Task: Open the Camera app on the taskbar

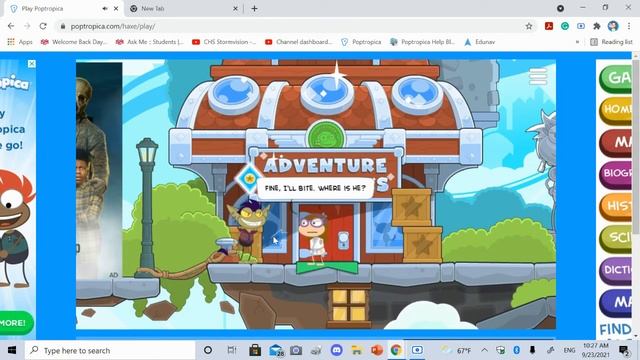Action: pos(296,350)
